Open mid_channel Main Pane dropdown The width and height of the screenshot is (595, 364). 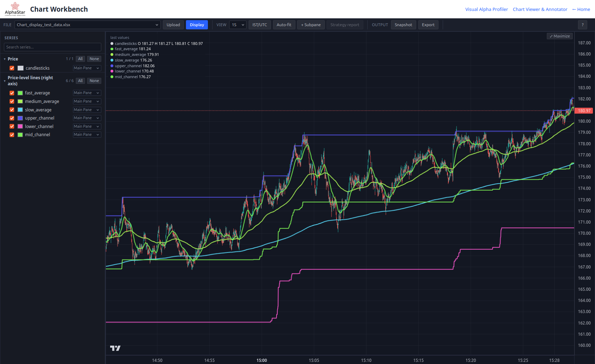(87, 134)
